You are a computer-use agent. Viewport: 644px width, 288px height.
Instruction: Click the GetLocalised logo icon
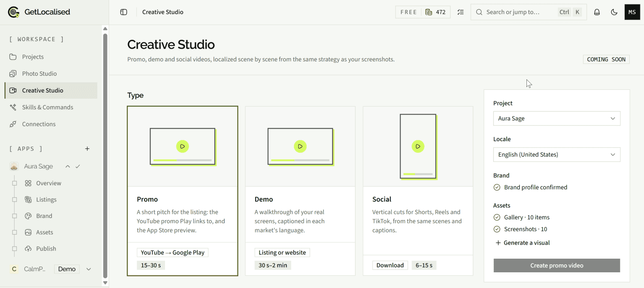pos(14,12)
